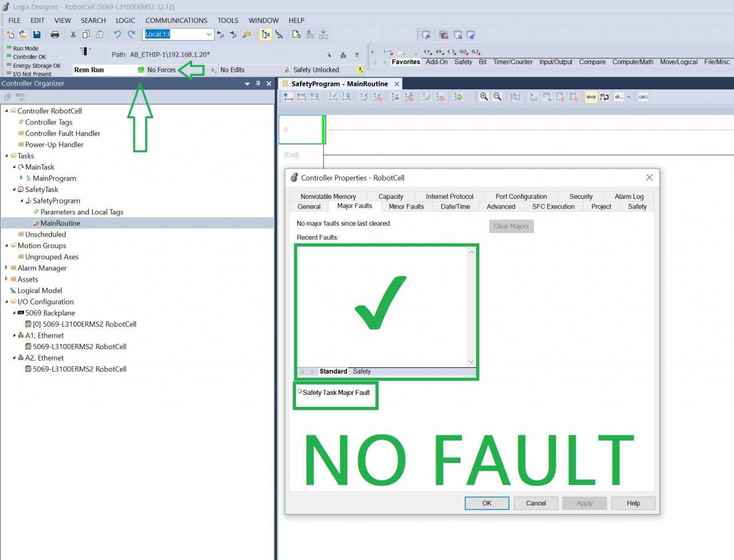Collapse the I/O Configuration tree node
Screen dimensions: 734x560
[6, 301]
